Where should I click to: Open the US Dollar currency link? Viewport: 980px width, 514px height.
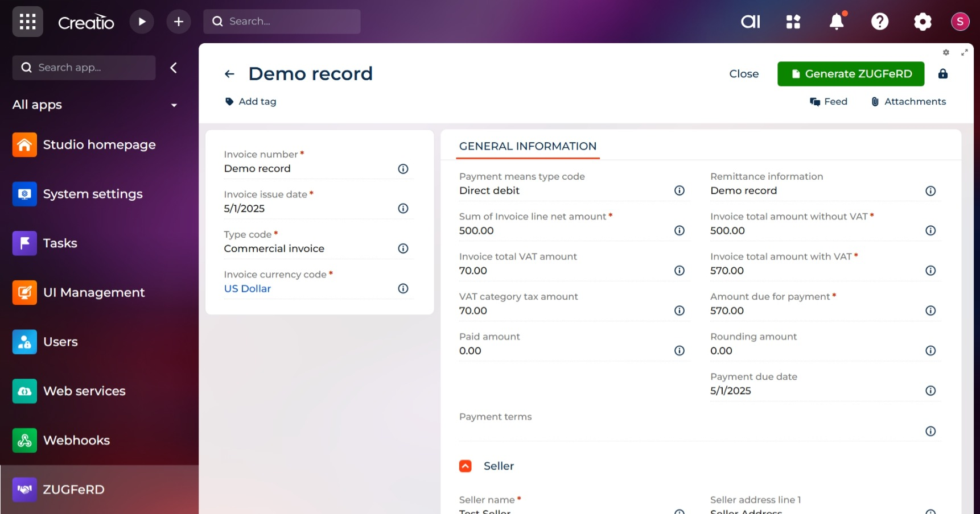point(248,289)
